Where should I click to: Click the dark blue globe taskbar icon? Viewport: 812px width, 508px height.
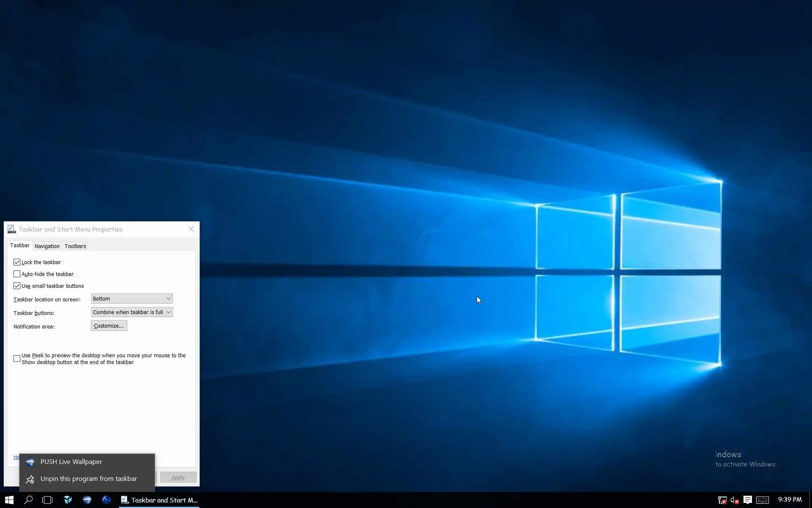pos(106,500)
